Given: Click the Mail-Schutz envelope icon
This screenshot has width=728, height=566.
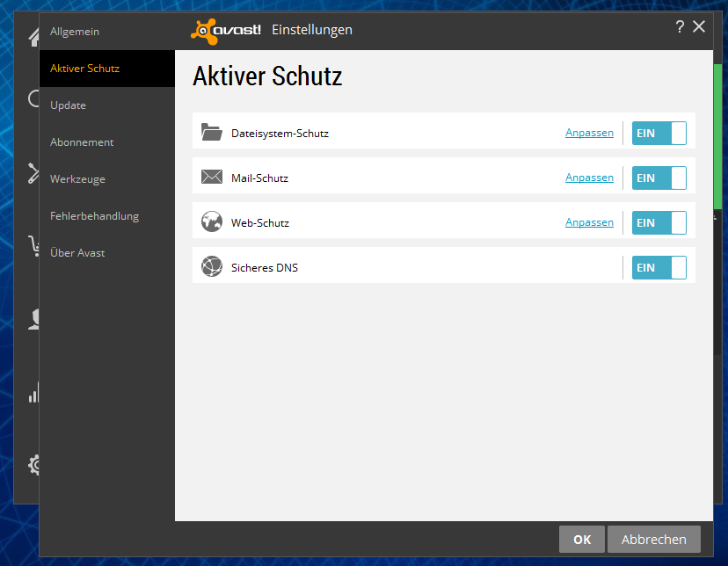Looking at the screenshot, I should click(x=212, y=177).
